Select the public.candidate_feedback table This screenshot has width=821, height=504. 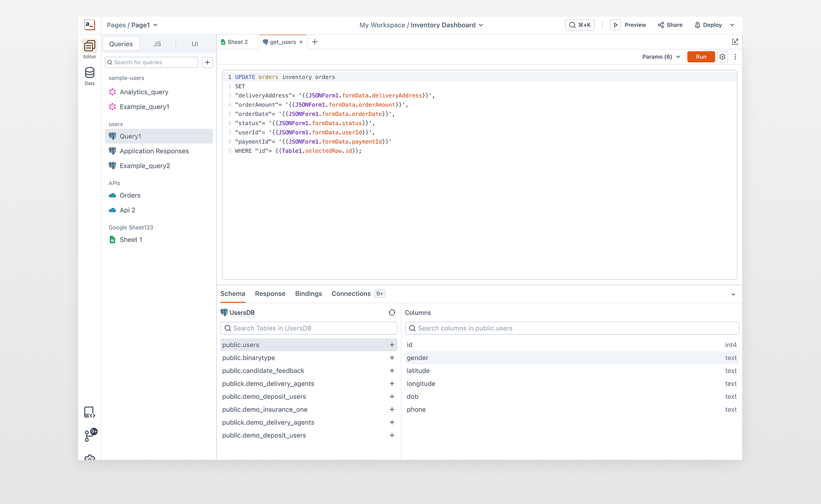point(309,371)
